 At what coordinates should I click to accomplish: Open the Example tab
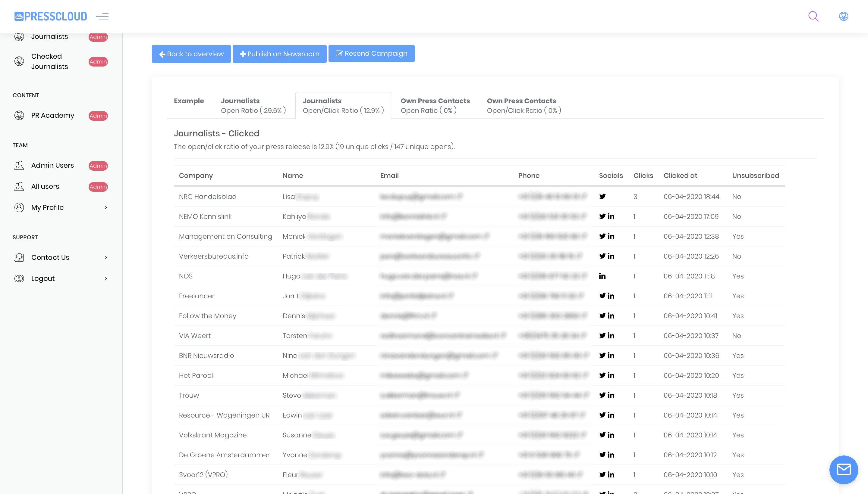click(x=189, y=101)
